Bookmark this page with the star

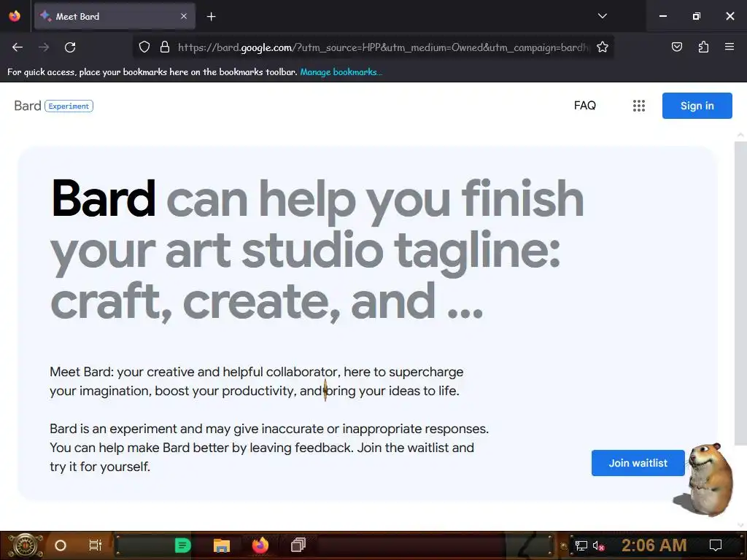click(602, 47)
